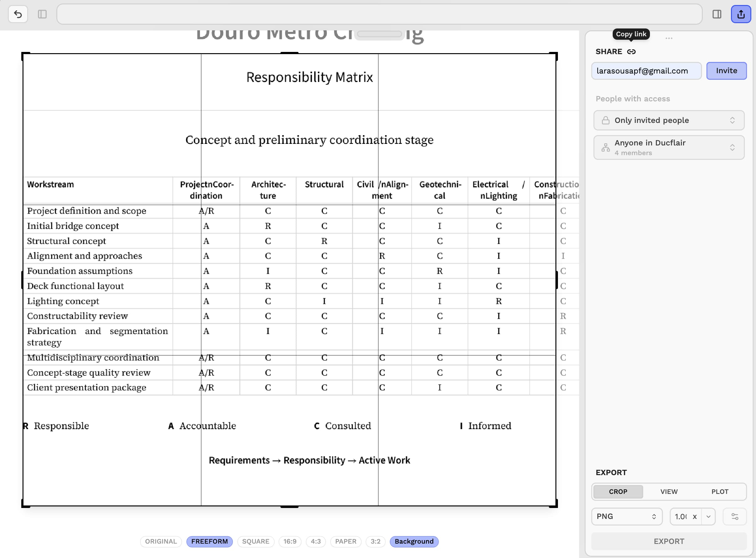Image resolution: width=756 pixels, height=558 pixels.
Task: Grab the top-center crop edge handle
Action: click(x=289, y=53)
